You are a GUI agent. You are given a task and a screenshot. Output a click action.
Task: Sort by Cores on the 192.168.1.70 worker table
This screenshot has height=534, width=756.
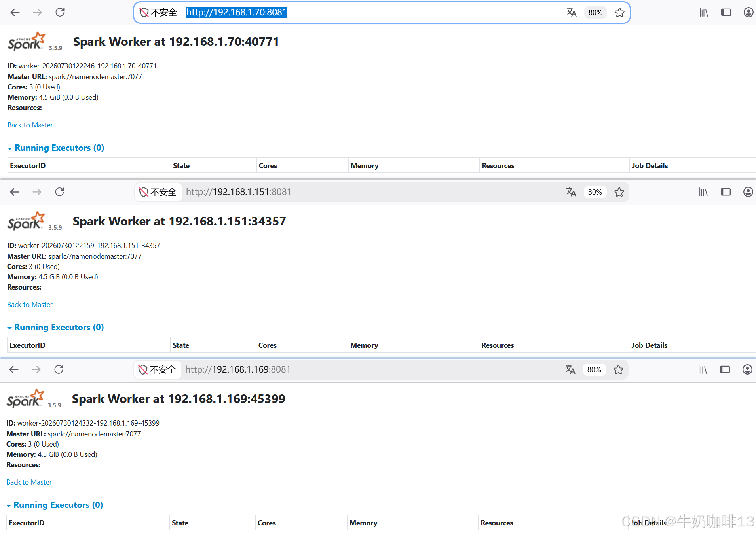[x=303, y=166]
